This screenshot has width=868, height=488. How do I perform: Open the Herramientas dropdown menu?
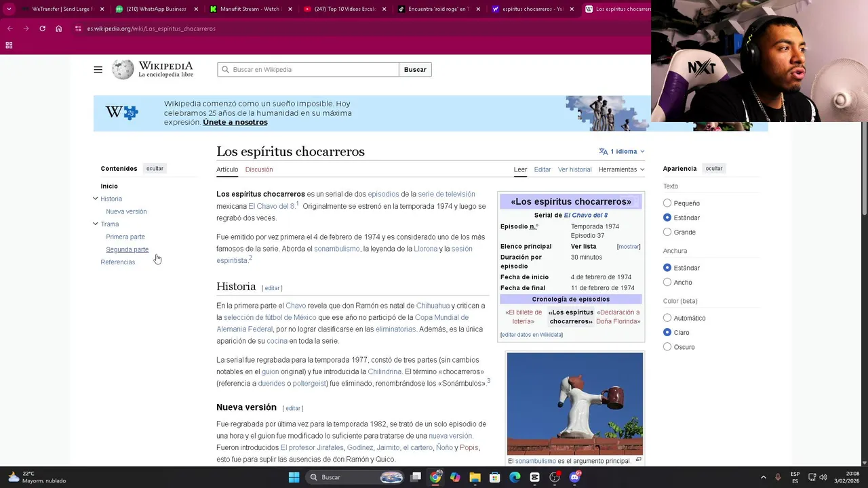coord(621,169)
